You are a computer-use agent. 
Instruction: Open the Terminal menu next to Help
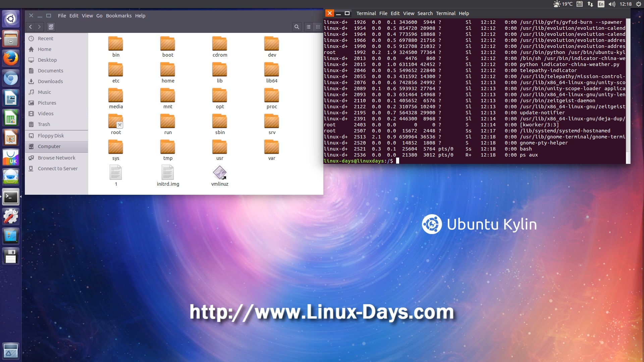point(445,13)
